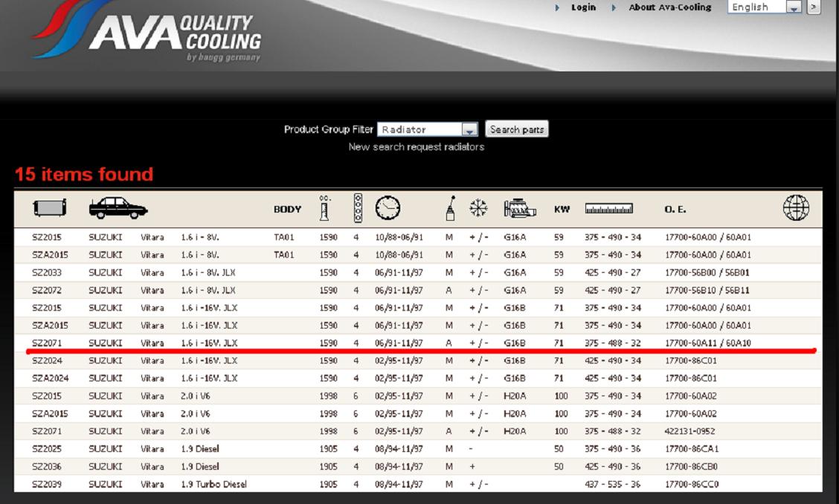Click New search request radiators link
Image resolution: width=839 pixels, height=504 pixels.
(417, 147)
